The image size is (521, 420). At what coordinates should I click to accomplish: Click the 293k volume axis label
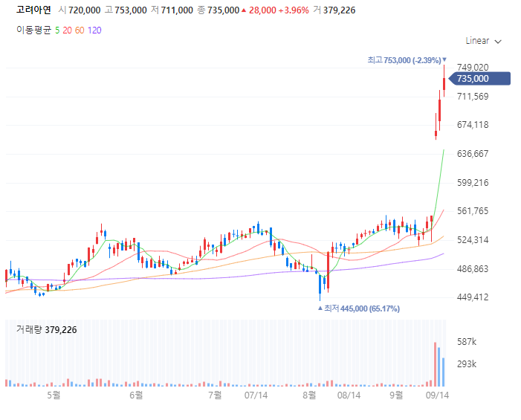tap(467, 364)
